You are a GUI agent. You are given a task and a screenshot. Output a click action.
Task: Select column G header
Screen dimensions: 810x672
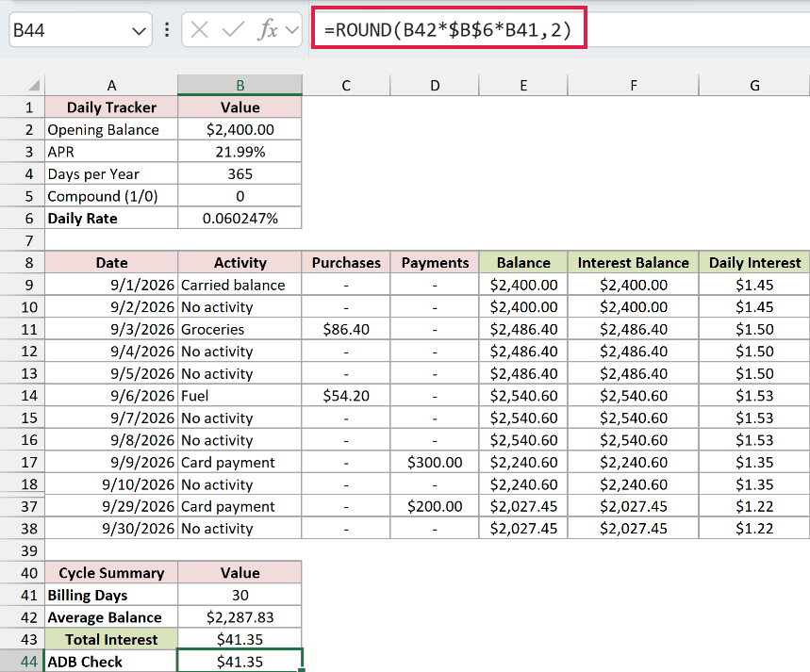click(x=754, y=85)
